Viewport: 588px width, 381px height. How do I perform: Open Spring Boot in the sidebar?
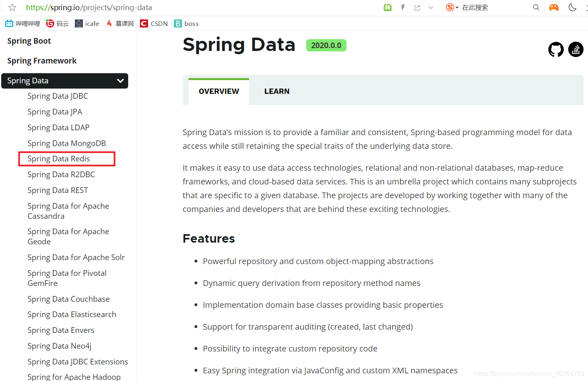29,41
